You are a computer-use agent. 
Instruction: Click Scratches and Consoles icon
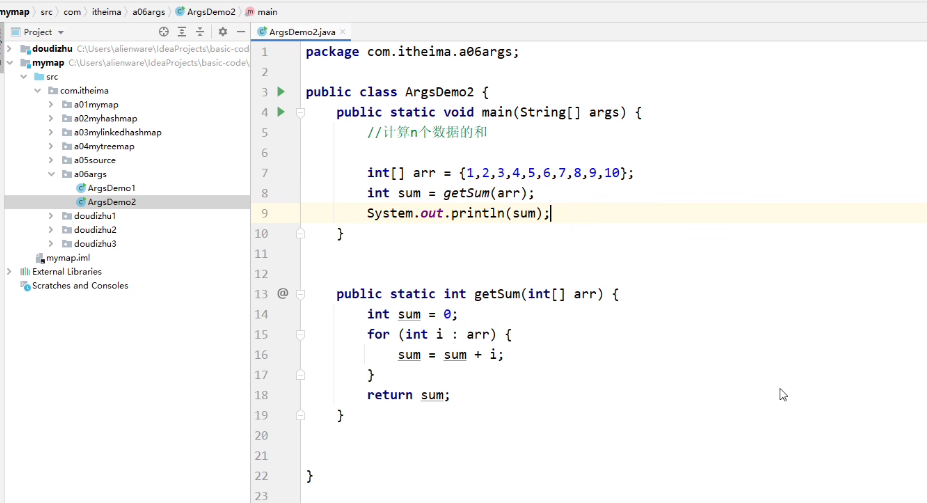25,286
